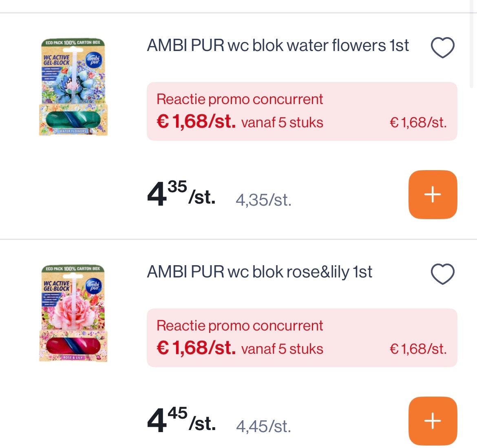Click the large 4,45 /st. price
The height and width of the screenshot is (448, 477).
click(x=181, y=421)
